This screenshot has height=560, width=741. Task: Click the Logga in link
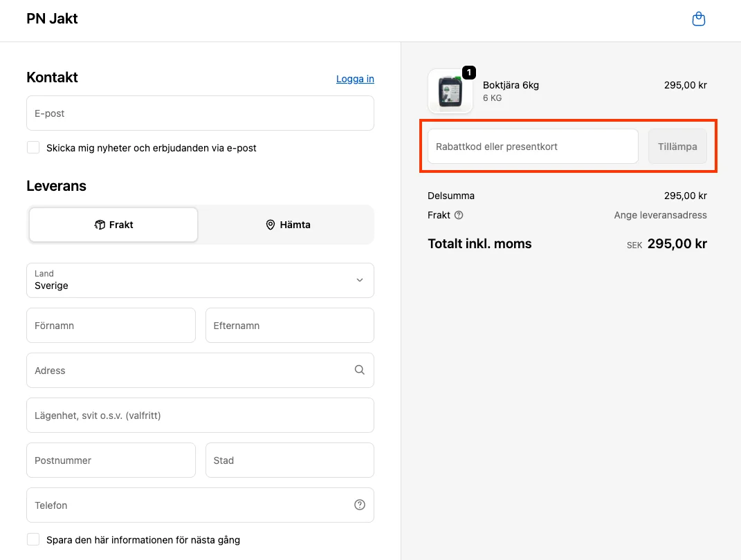pyautogui.click(x=355, y=79)
